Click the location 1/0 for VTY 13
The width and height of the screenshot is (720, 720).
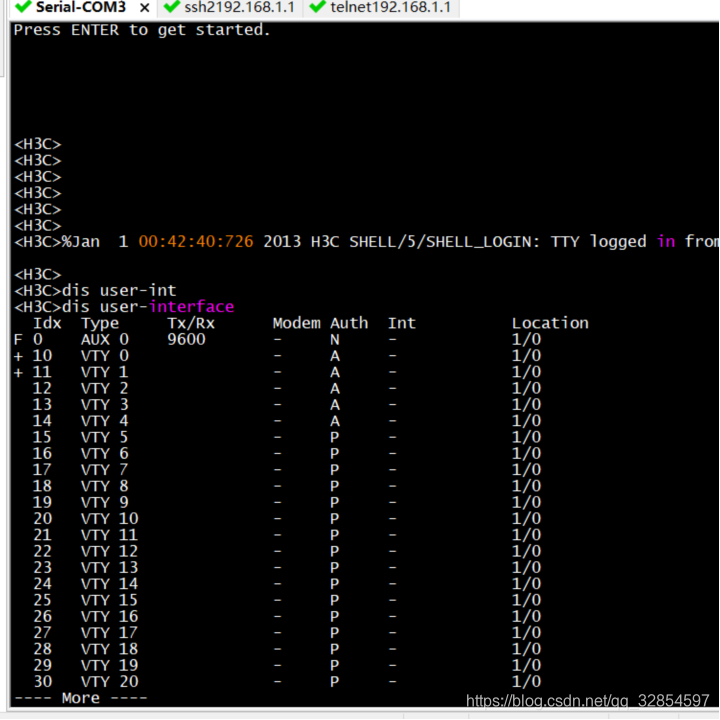tap(526, 568)
